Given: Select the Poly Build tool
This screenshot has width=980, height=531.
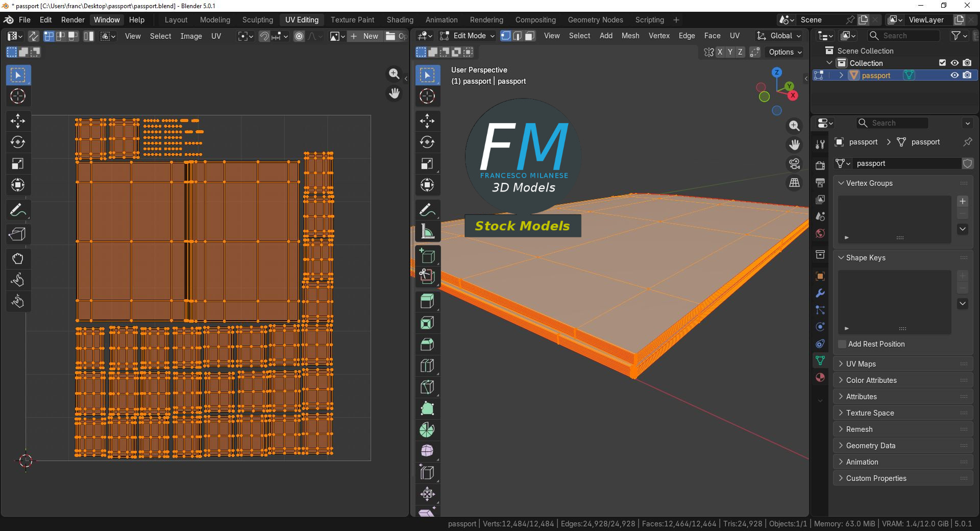Looking at the screenshot, I should pos(428,408).
